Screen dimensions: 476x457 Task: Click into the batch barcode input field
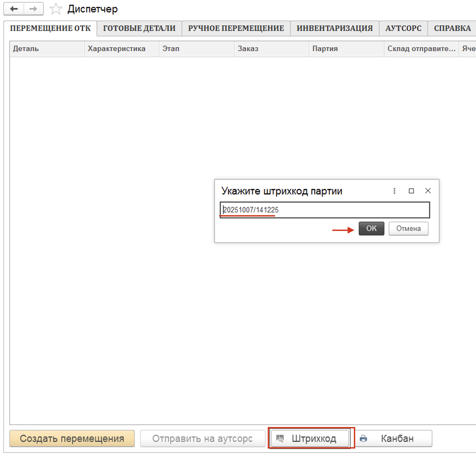tap(324, 210)
